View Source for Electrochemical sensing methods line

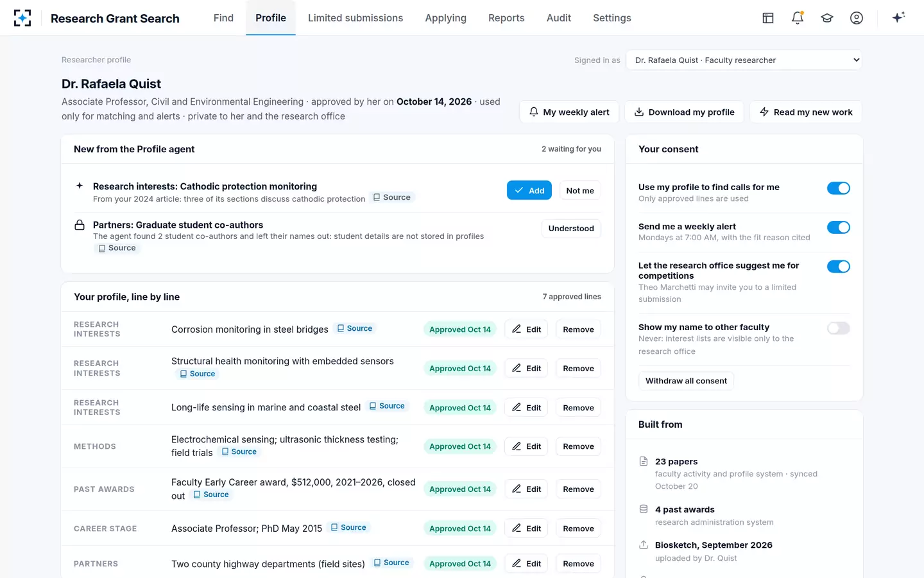(x=239, y=452)
